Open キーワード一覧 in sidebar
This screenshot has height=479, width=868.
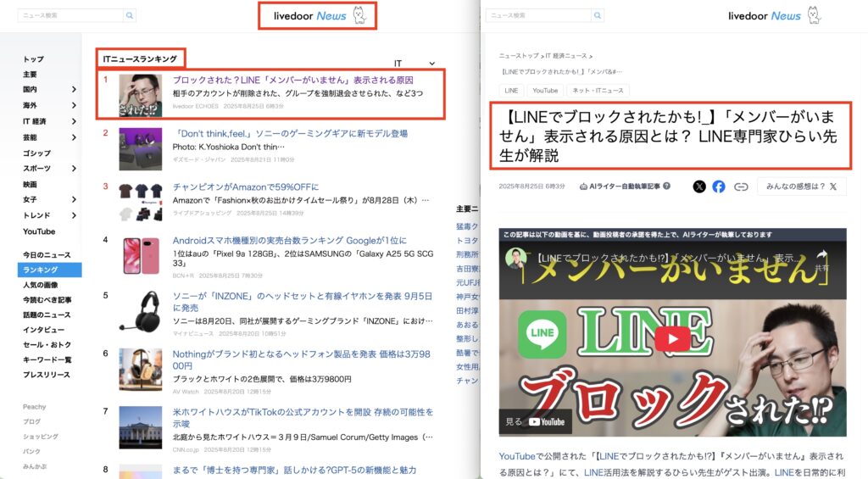(47, 359)
